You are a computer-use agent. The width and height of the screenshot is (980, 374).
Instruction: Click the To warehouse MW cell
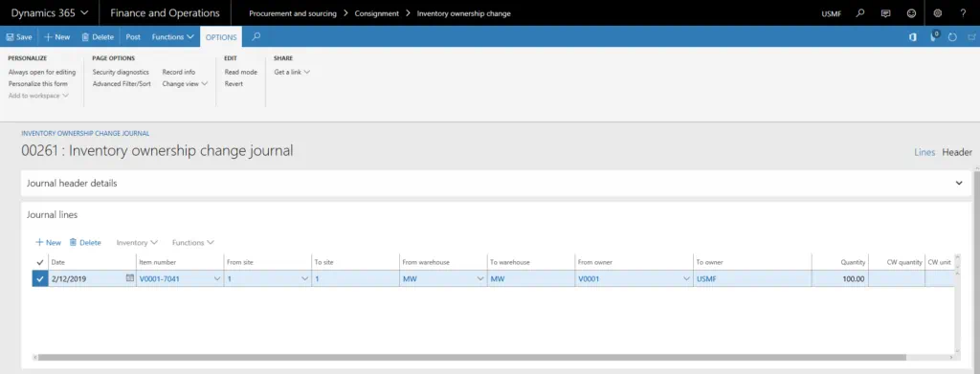pyautogui.click(x=531, y=279)
